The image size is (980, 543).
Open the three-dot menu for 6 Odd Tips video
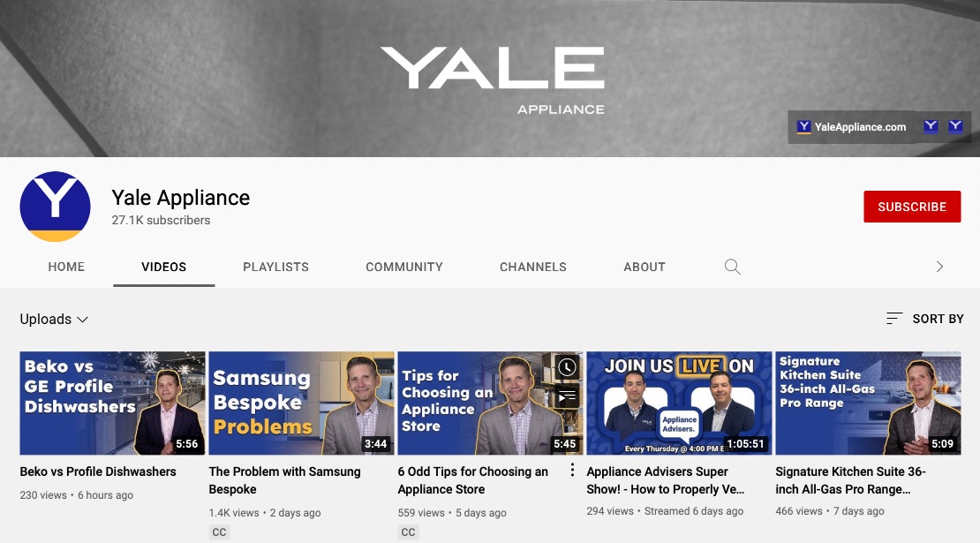[572, 470]
